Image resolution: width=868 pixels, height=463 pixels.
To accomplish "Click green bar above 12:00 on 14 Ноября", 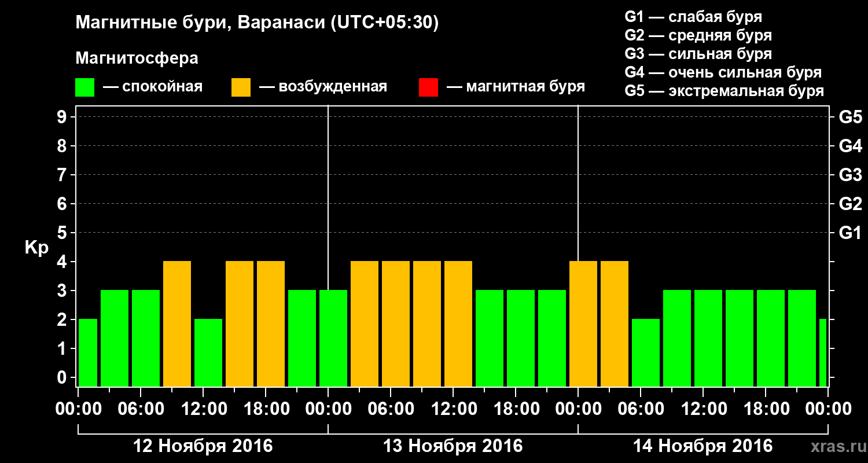I will point(708,338).
